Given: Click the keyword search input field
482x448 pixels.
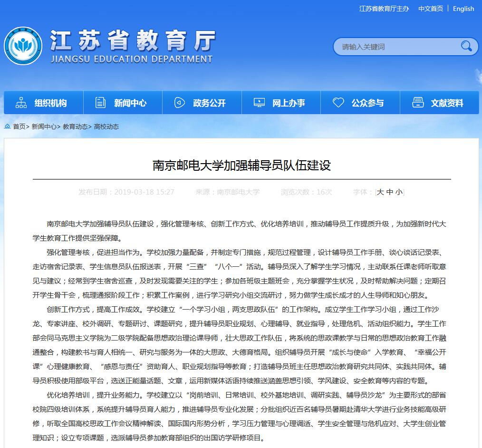Looking at the screenshot, I should [x=397, y=47].
